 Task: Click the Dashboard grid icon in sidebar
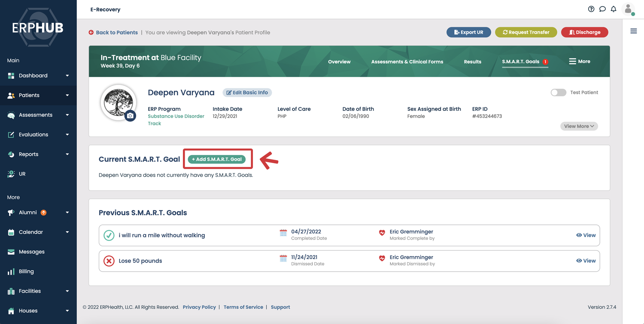11,76
